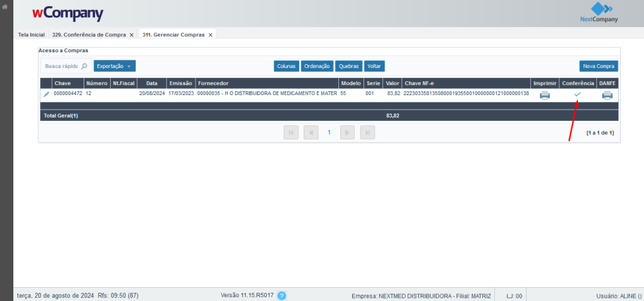Click the Quebras button

[x=348, y=66]
